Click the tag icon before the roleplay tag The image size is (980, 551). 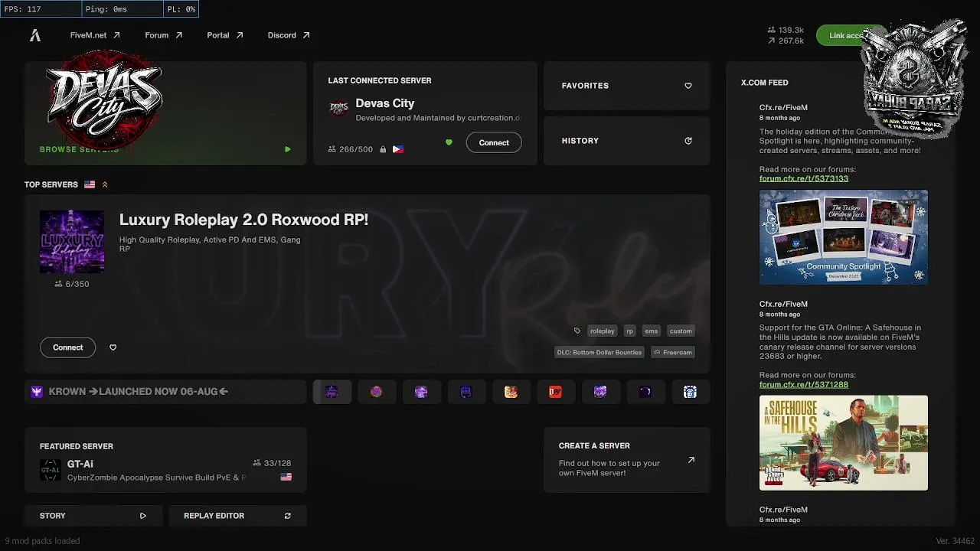coord(577,331)
